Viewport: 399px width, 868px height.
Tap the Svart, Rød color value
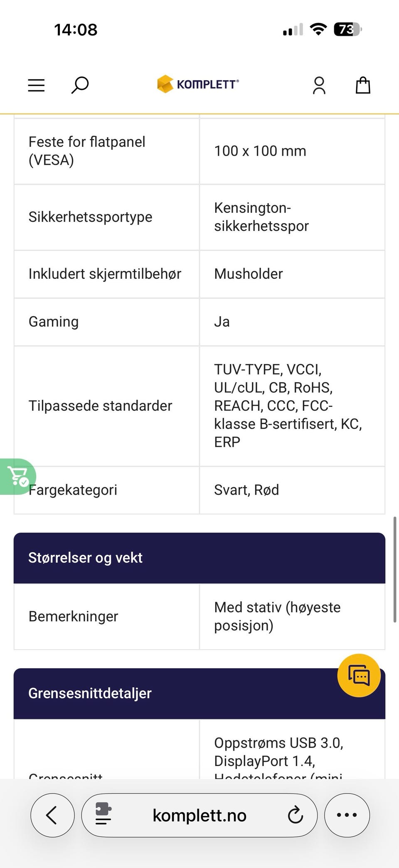(x=246, y=490)
